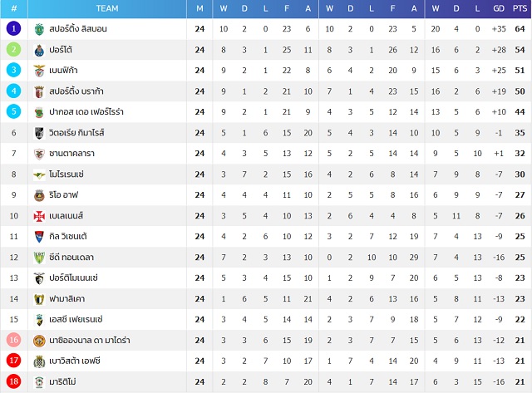
Task: Click the M matches column header
Action: tap(199, 8)
